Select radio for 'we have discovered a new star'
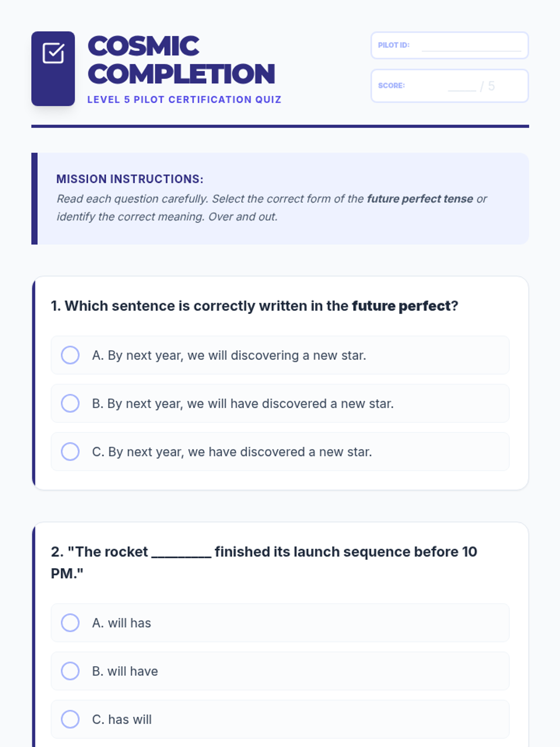Image resolution: width=560 pixels, height=747 pixels. coord(70,451)
